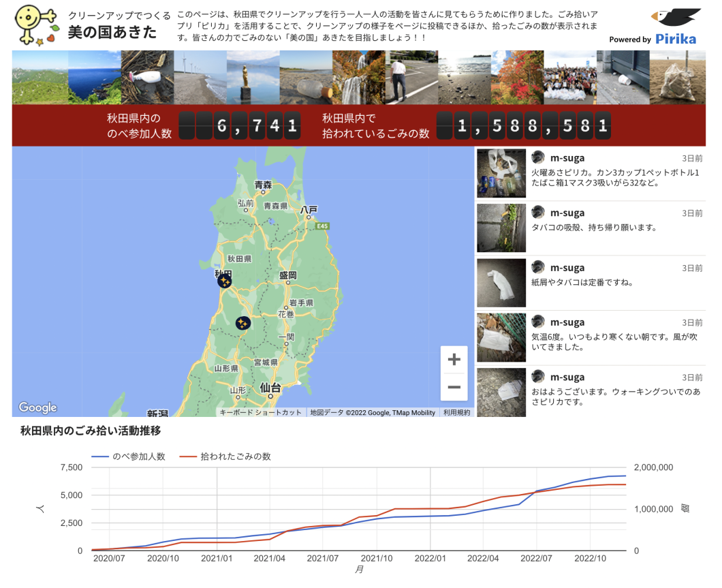Click the Pirika wordmark under the bird
Screen dimensions: 722x588
676,39
